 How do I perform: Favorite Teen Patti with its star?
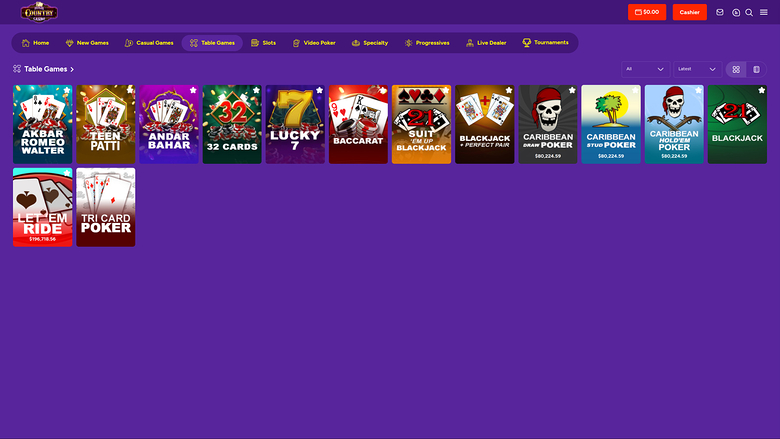click(x=129, y=90)
